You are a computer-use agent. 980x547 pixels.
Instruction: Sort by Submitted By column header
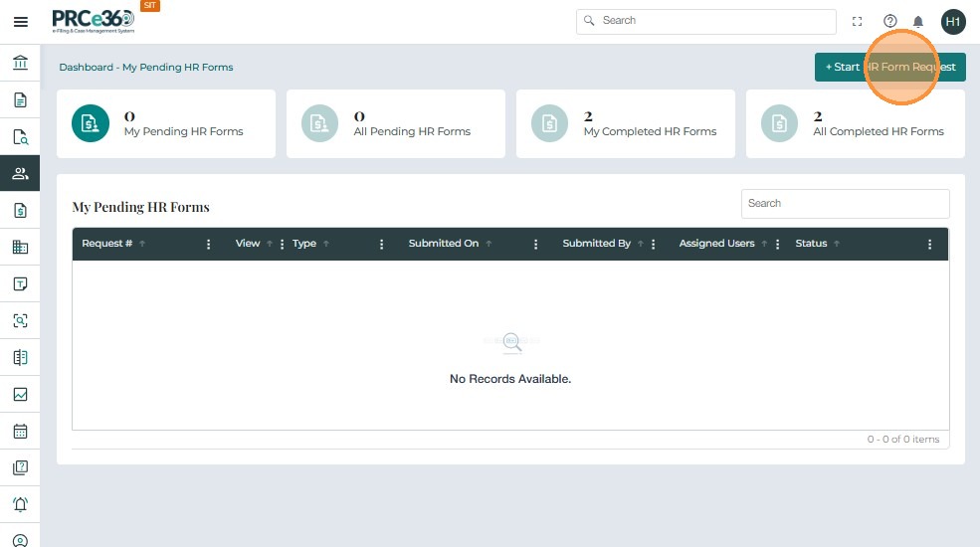596,244
